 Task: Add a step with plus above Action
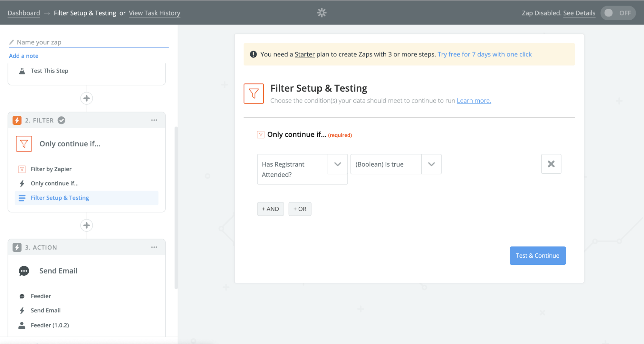tap(86, 225)
